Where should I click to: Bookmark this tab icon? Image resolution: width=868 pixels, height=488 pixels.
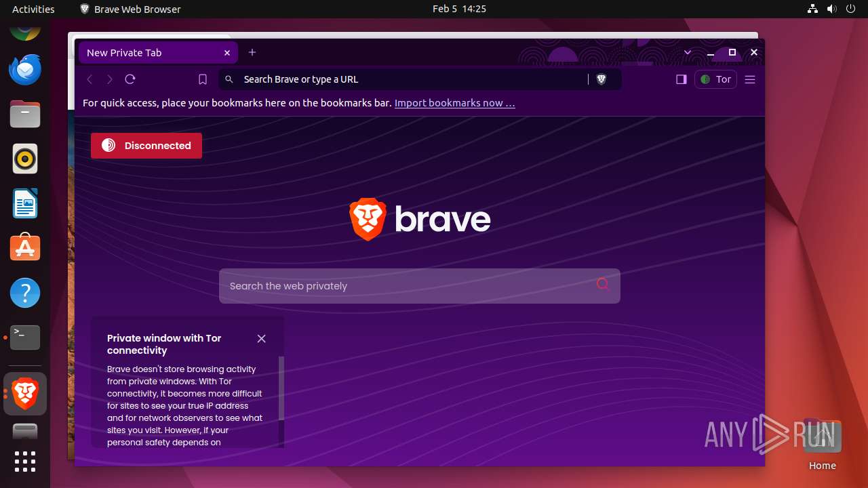coord(202,79)
